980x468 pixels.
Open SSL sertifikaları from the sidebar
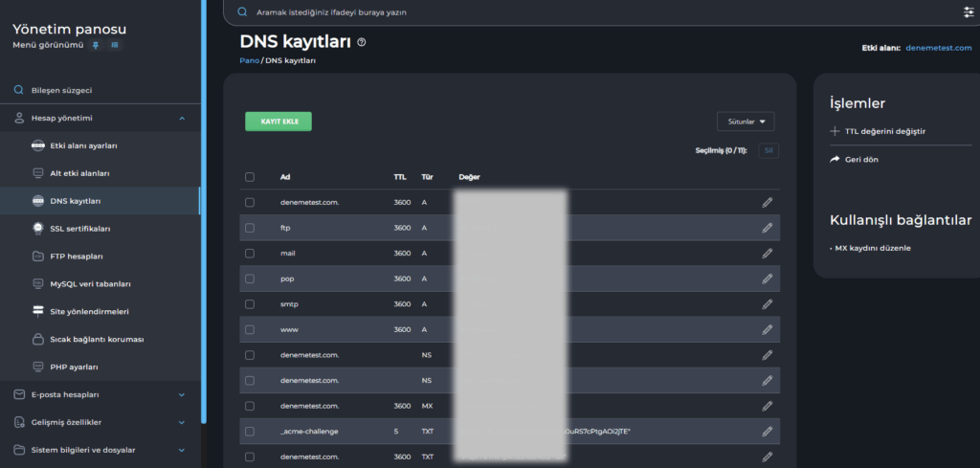[80, 229]
